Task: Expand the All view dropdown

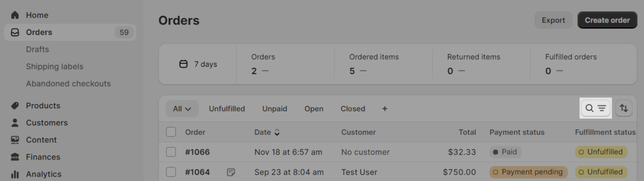Action: point(182,109)
